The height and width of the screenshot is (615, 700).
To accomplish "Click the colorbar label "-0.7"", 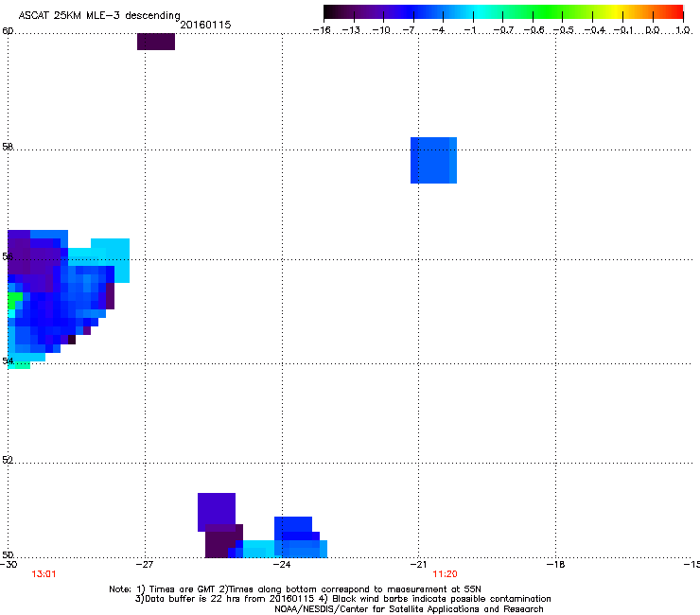I will (503, 30).
